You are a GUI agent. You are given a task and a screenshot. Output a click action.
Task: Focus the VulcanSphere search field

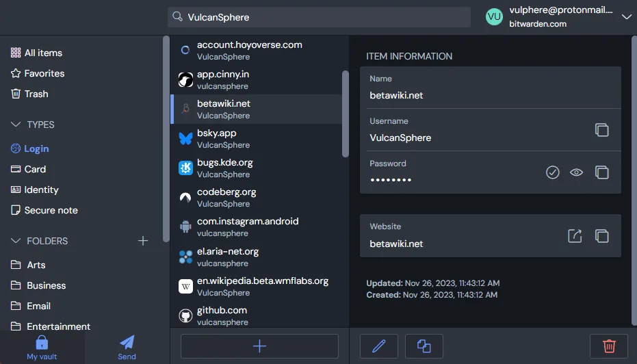(x=319, y=17)
